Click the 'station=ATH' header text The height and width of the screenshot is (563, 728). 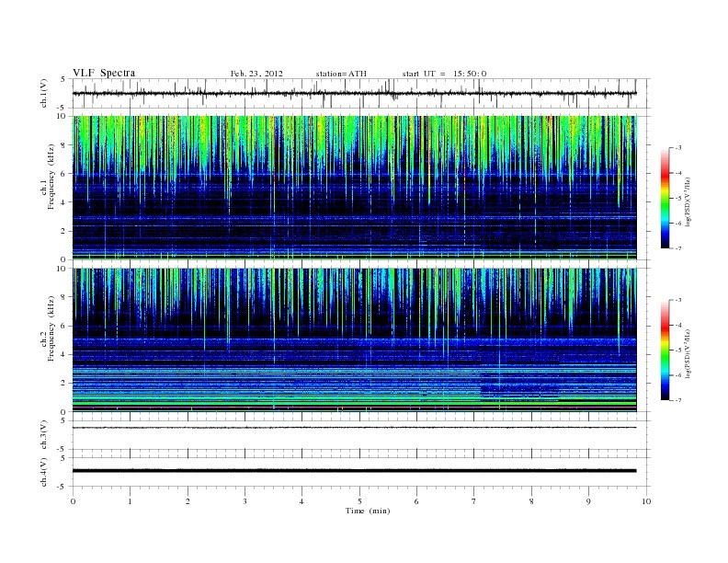(x=341, y=74)
